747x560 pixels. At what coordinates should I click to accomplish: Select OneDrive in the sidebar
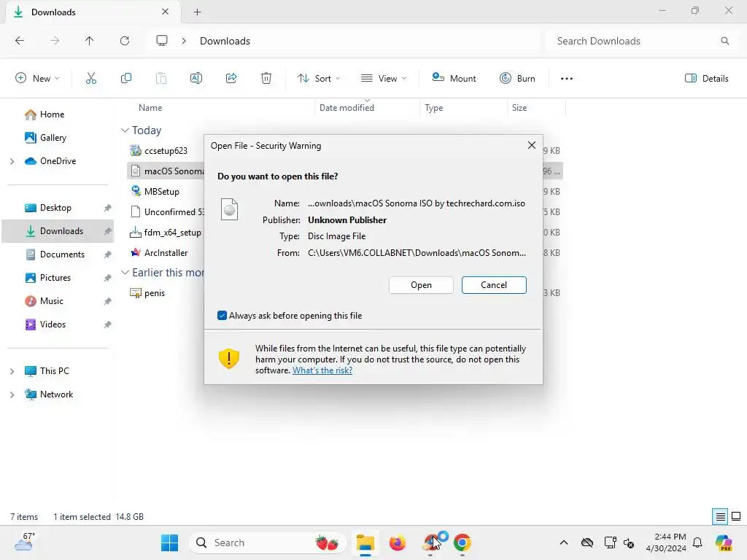coord(58,161)
